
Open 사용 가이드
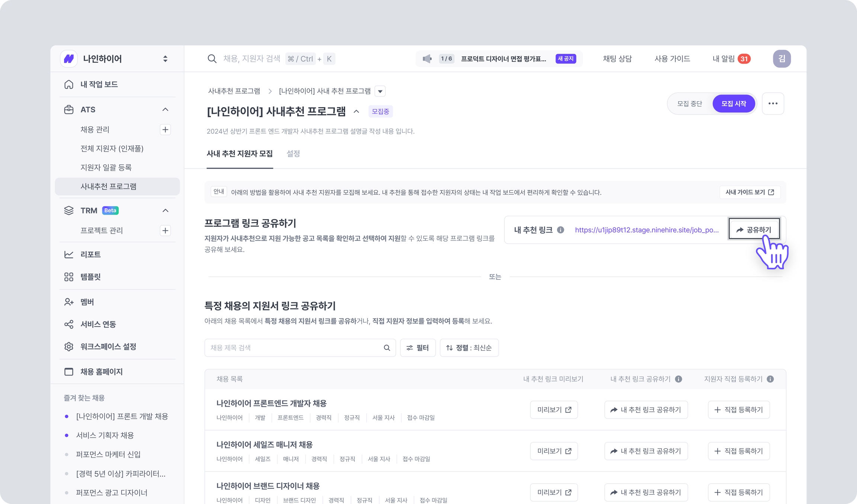[672, 59]
